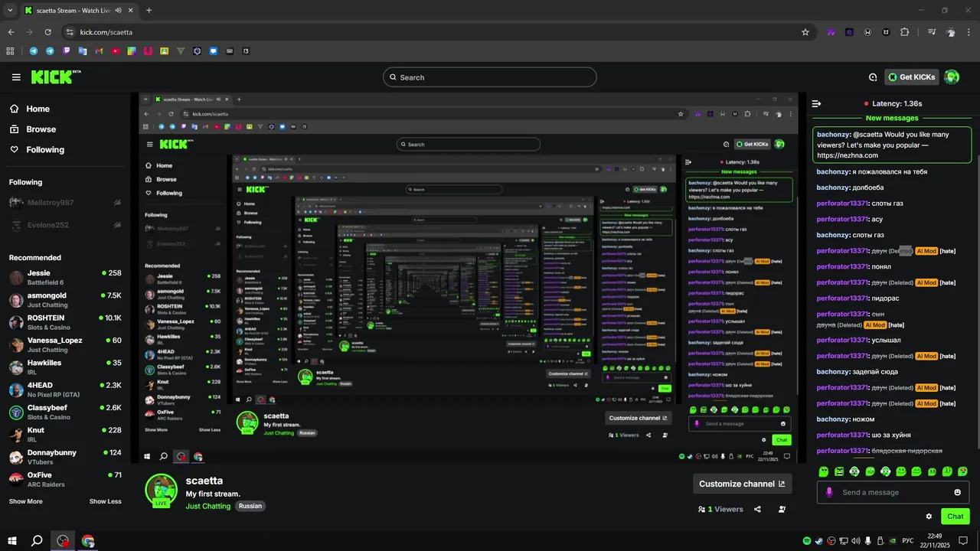
Task: Jump to New messages in chat
Action: coord(892,118)
